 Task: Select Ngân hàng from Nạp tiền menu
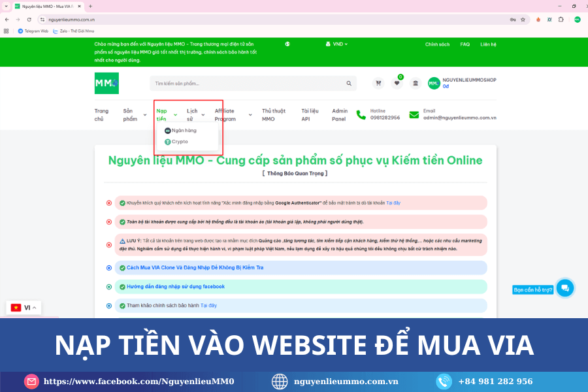pyautogui.click(x=183, y=131)
